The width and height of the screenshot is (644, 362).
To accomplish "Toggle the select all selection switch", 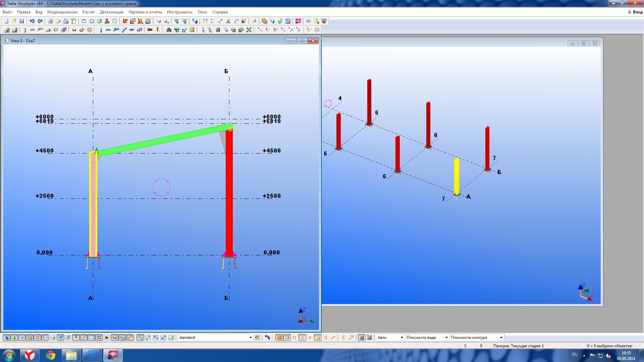I will pos(6,338).
